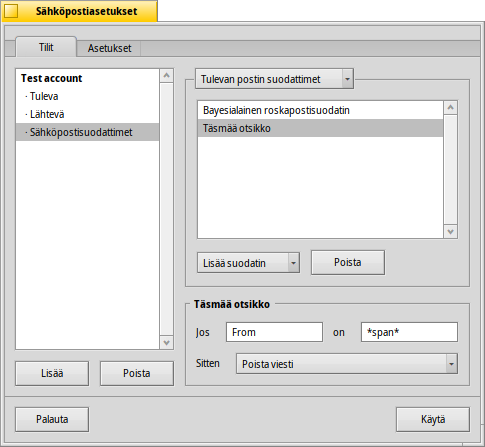Select the Lähtevä entry
This screenshot has width=485, height=447.
87,114
